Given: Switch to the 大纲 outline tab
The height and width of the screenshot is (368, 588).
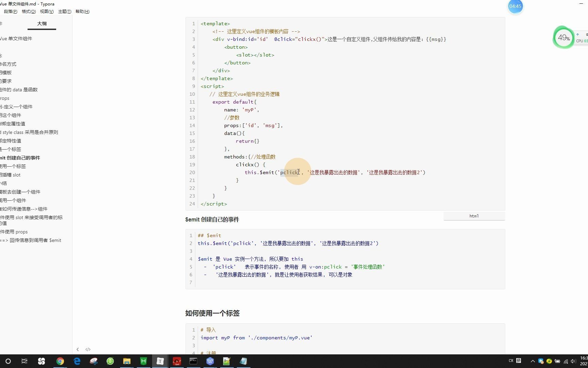Looking at the screenshot, I should click(x=42, y=23).
